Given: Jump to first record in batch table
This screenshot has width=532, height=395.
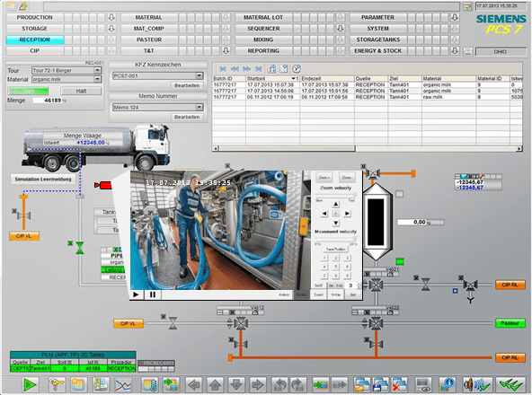Looking at the screenshot, I should [223, 69].
